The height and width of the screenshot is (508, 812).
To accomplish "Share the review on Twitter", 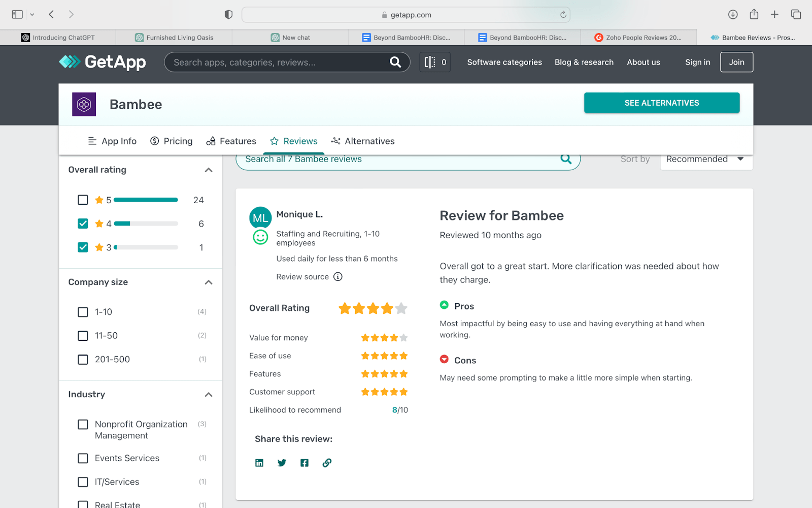I will coord(282,462).
